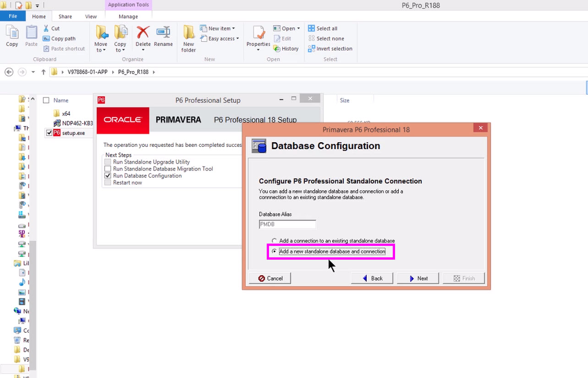Image resolution: width=588 pixels, height=378 pixels.
Task: Check Run Standalone Upgrade Utility box
Action: [x=108, y=162]
